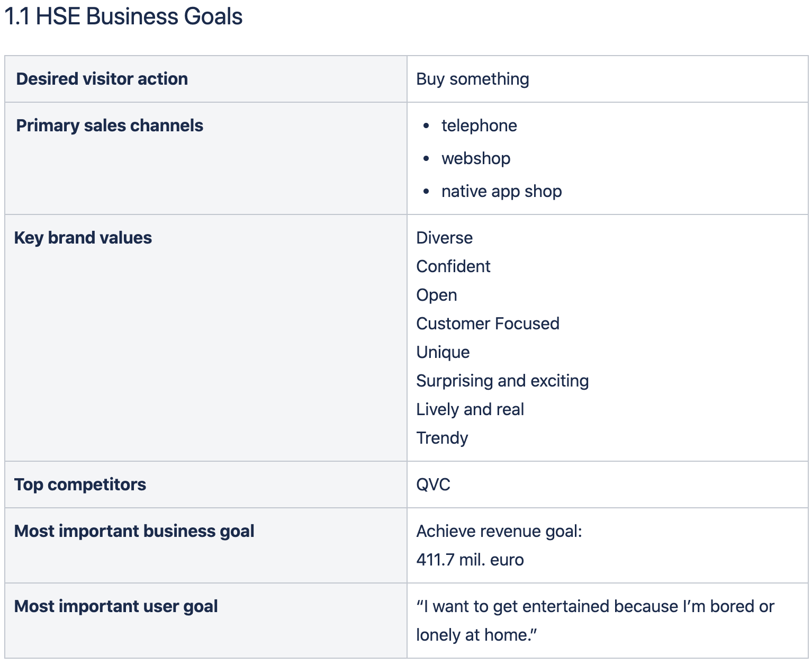Image resolution: width=812 pixels, height=664 pixels.
Task: Click the user goal quote about being entertained
Action: pos(594,607)
